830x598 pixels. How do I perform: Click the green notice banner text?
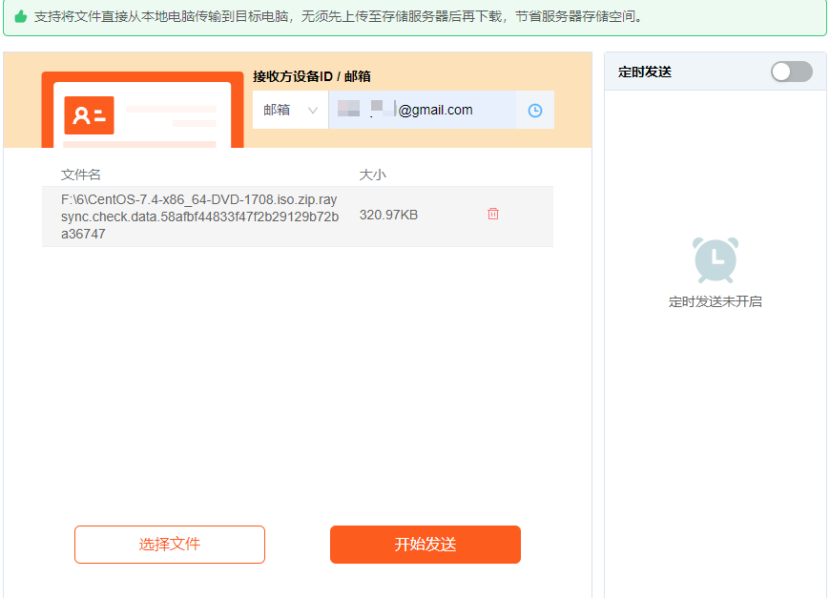point(340,17)
